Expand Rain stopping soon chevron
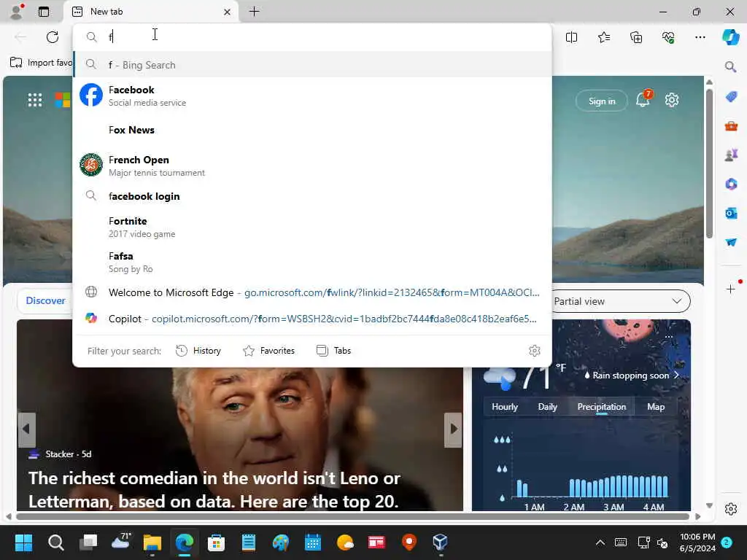The image size is (747, 560). (x=676, y=376)
